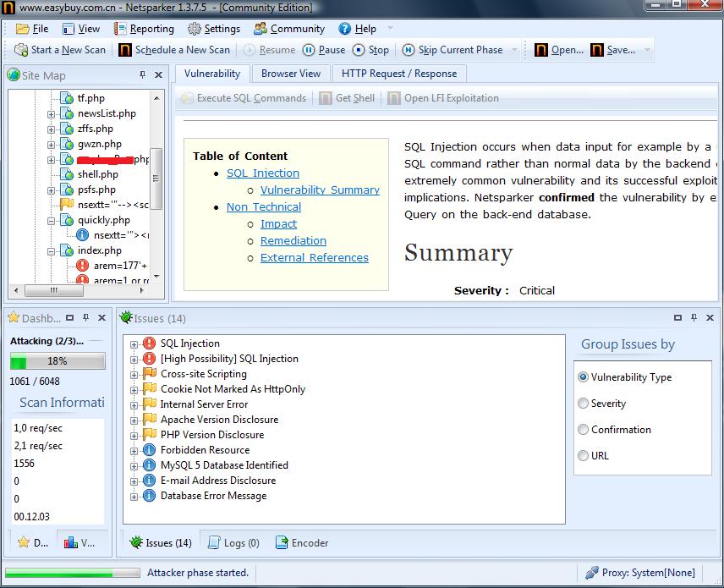This screenshot has width=724, height=588.
Task: Expand the Cookie Not Marked As HttpOnly node
Action: pyautogui.click(x=134, y=390)
